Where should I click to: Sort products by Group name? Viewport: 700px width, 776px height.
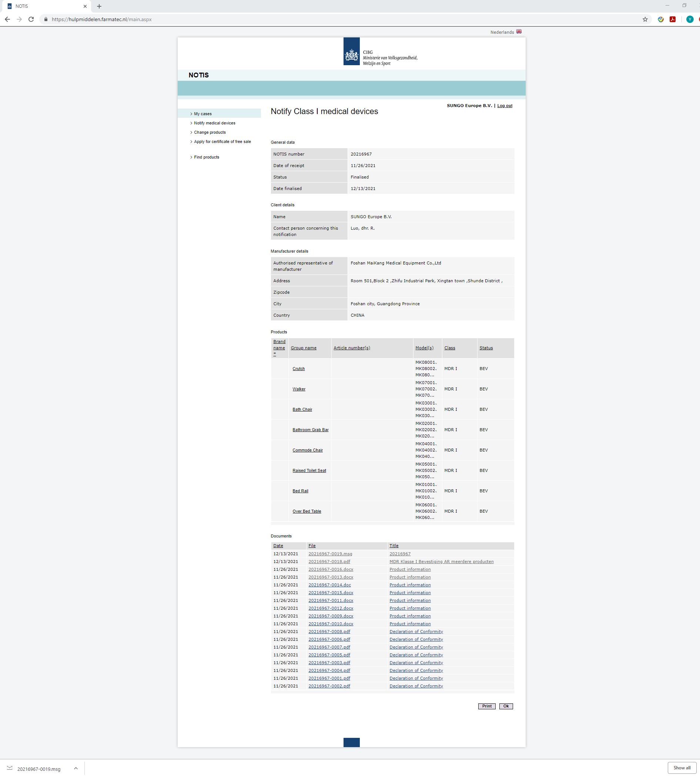tap(304, 348)
